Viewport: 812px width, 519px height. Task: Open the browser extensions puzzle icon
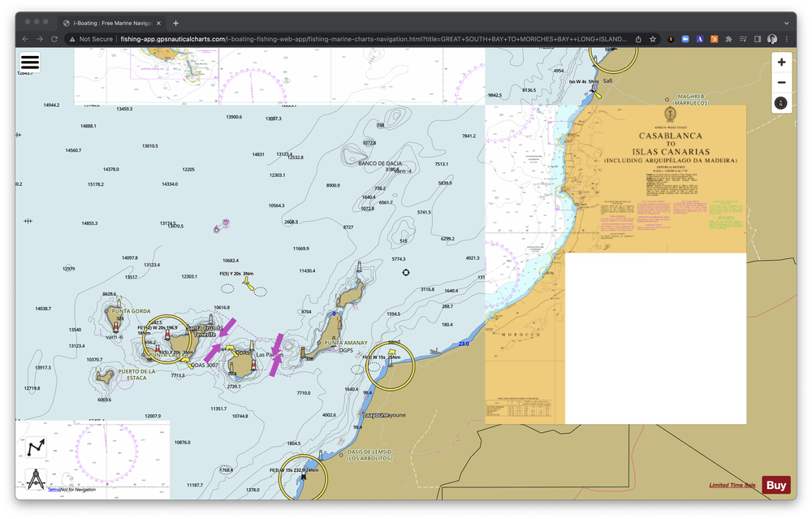pyautogui.click(x=728, y=39)
